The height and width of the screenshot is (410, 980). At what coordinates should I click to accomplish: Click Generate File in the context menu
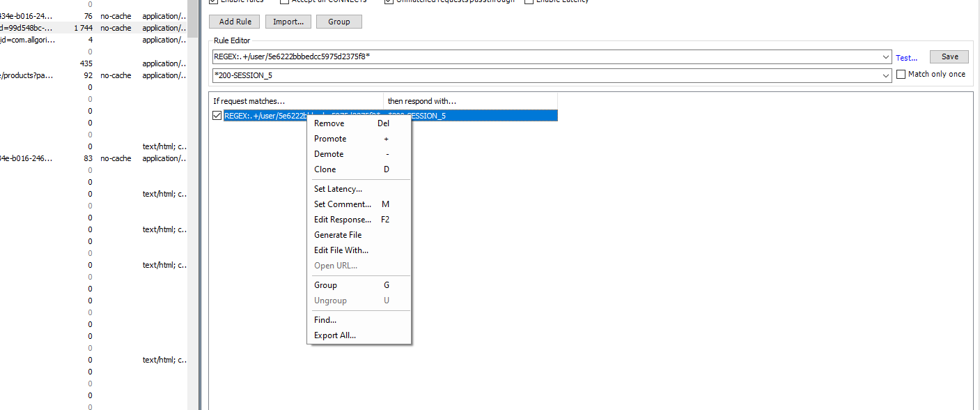(359, 235)
